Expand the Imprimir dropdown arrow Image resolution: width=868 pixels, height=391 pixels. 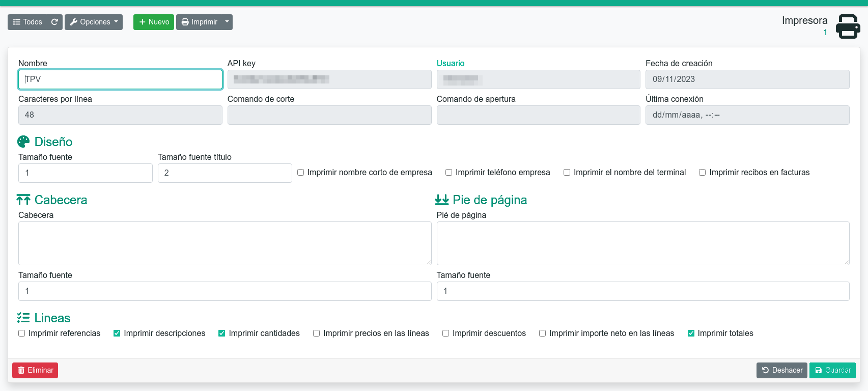coord(227,22)
